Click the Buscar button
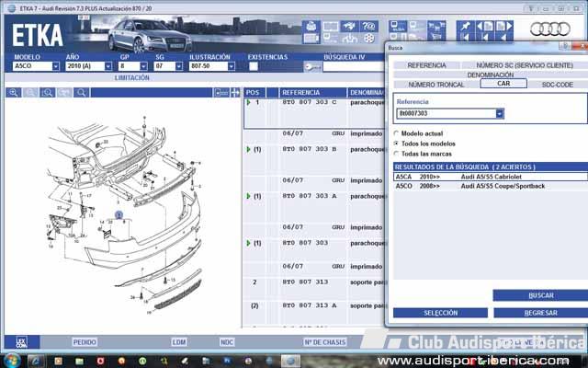 tap(541, 295)
